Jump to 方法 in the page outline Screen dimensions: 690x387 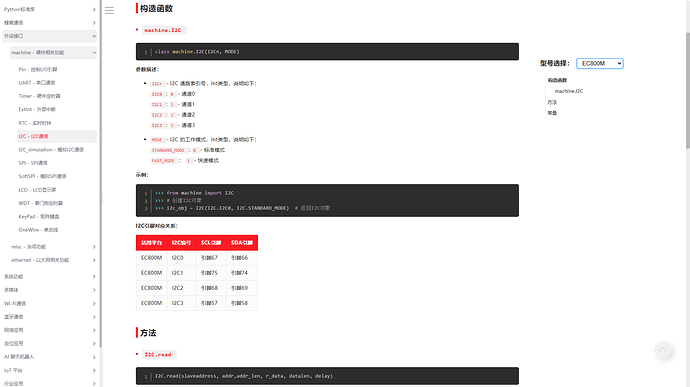click(552, 102)
